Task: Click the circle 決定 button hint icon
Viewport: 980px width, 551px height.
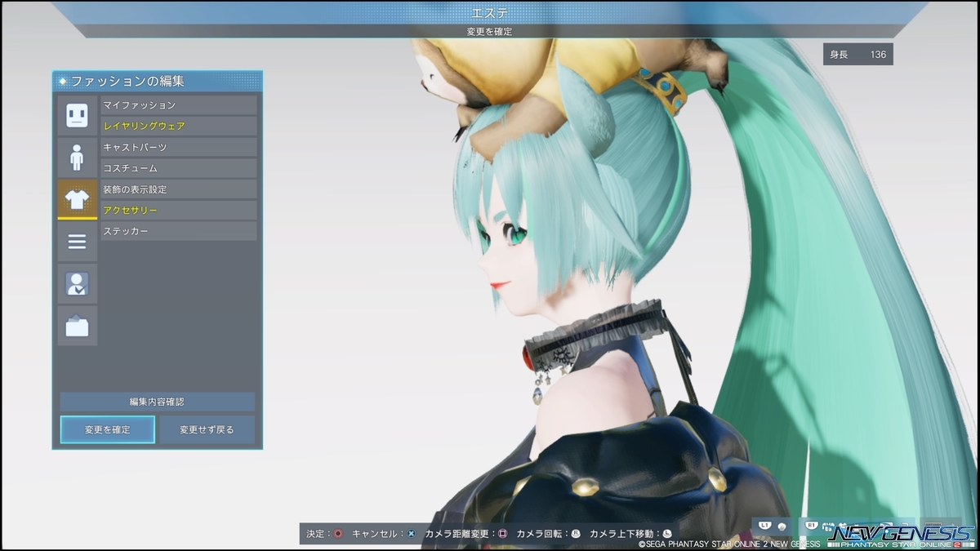Action: (338, 534)
